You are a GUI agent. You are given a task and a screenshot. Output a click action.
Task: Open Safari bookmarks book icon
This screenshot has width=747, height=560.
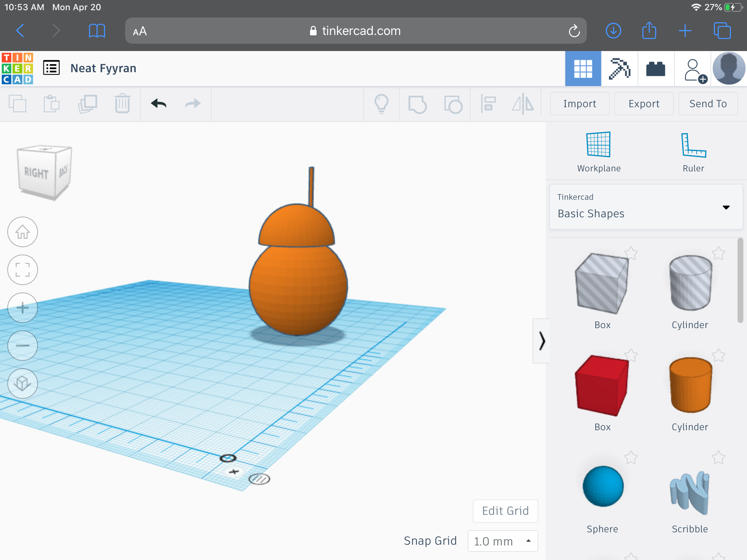97,31
